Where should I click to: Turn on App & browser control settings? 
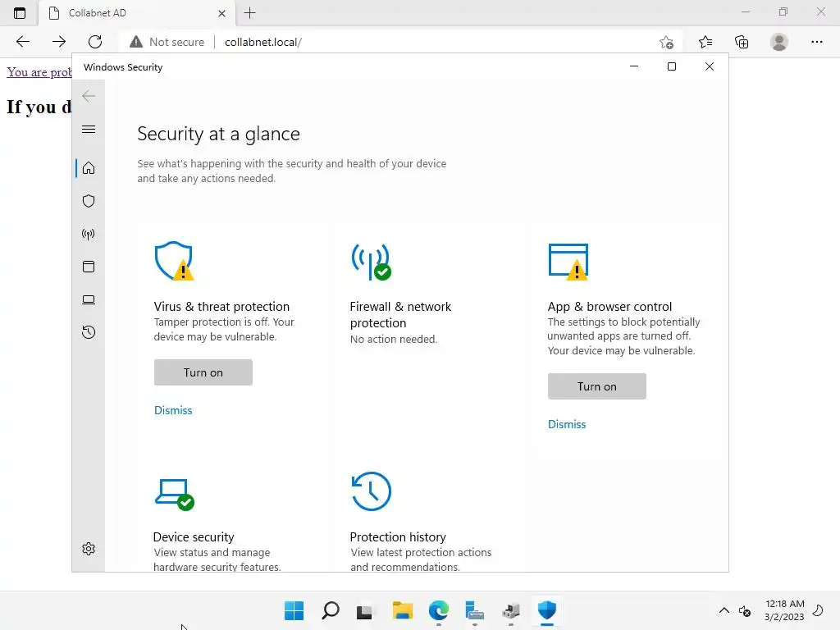(x=597, y=386)
